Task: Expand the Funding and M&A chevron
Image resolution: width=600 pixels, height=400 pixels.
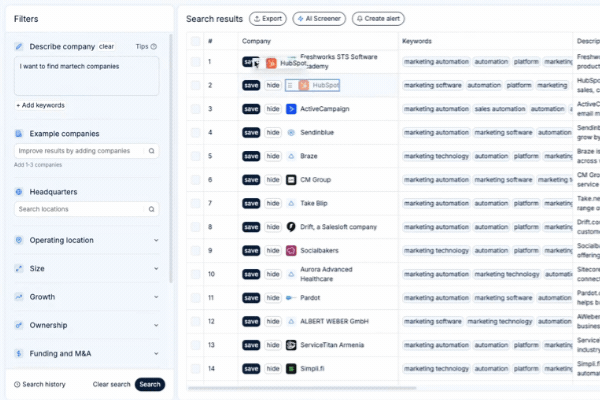Action: tap(156, 353)
